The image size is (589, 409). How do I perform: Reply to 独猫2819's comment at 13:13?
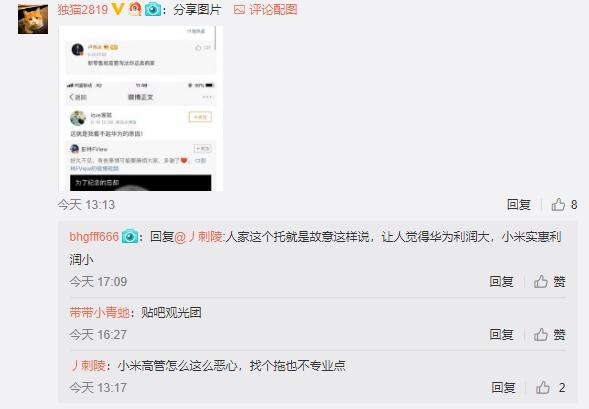click(518, 204)
